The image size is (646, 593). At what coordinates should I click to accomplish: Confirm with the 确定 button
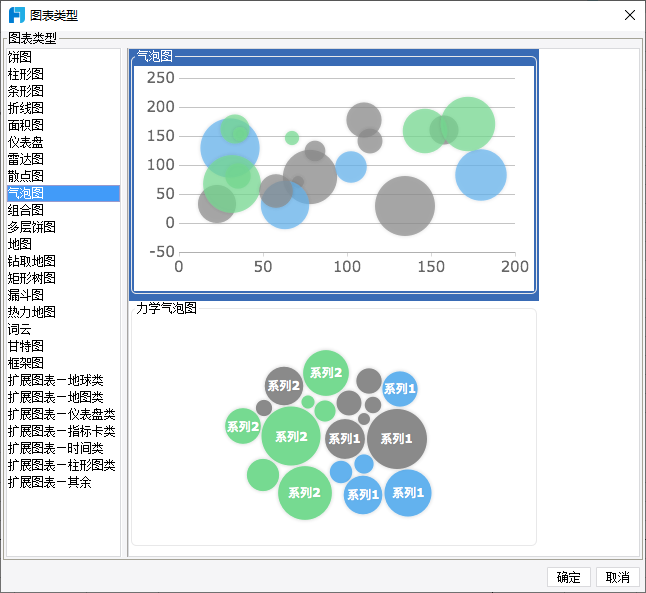pos(569,577)
